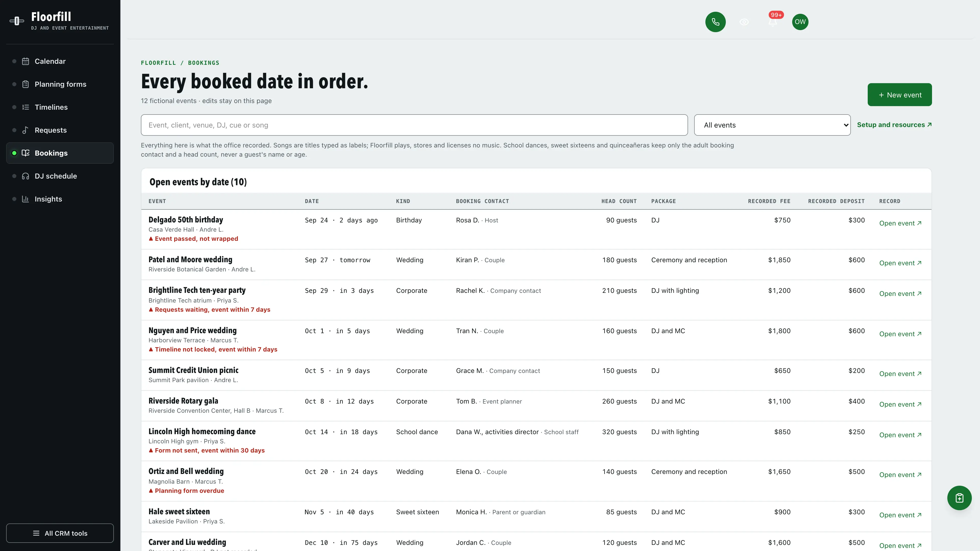Screen dimensions: 980x551
Task: Click the floating clipboard action button
Action: click(959, 498)
